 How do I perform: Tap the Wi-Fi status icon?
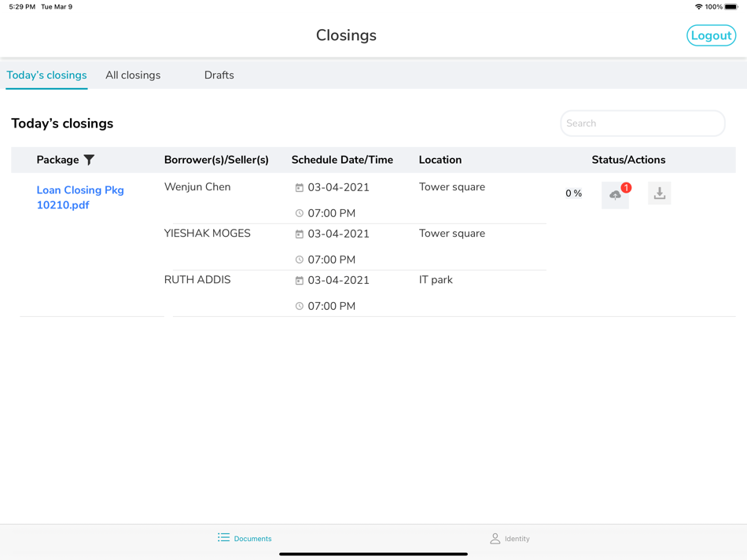pyautogui.click(x=698, y=6)
